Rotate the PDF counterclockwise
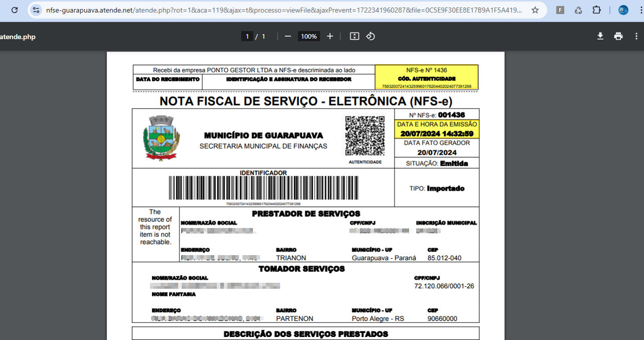The width and height of the screenshot is (644, 340). point(370,36)
